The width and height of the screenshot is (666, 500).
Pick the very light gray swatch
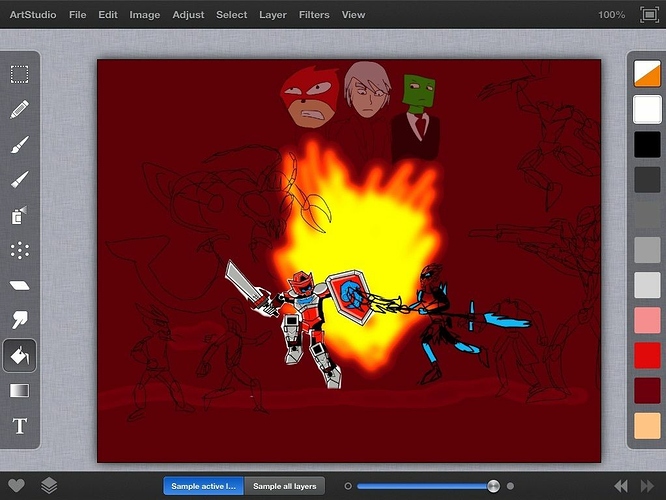coord(647,285)
